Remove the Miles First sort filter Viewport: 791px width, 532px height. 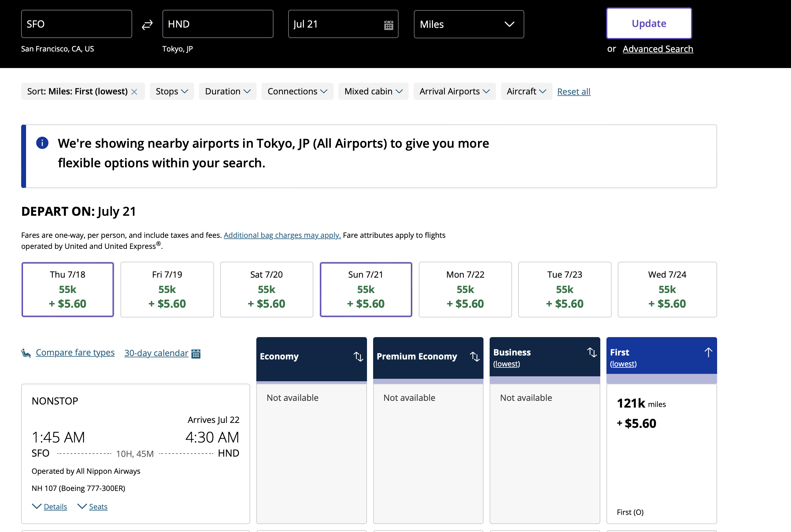tap(134, 92)
